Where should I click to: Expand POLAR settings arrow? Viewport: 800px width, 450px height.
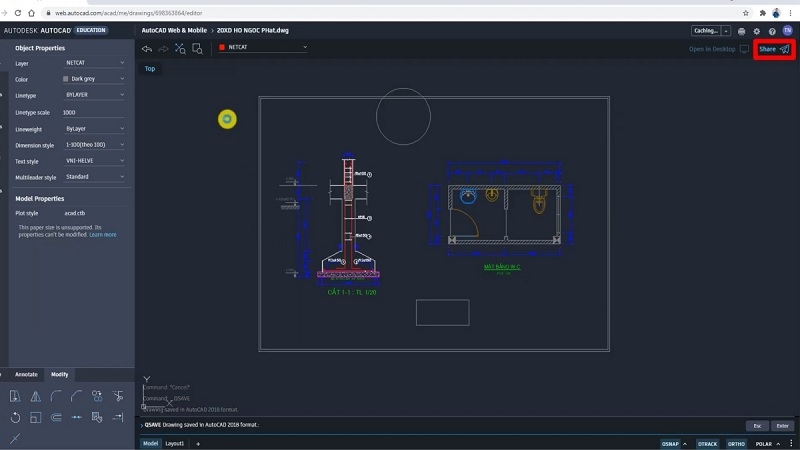(778, 444)
